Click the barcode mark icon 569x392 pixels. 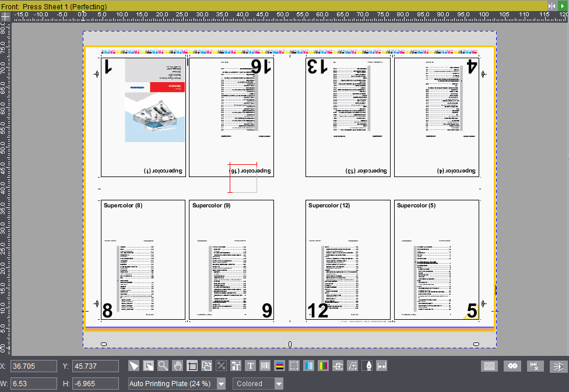[x=265, y=366]
